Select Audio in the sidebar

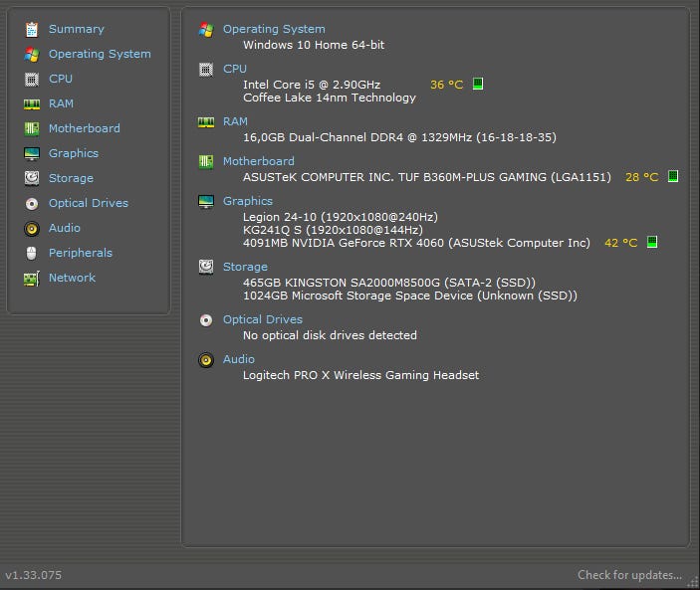(x=65, y=228)
